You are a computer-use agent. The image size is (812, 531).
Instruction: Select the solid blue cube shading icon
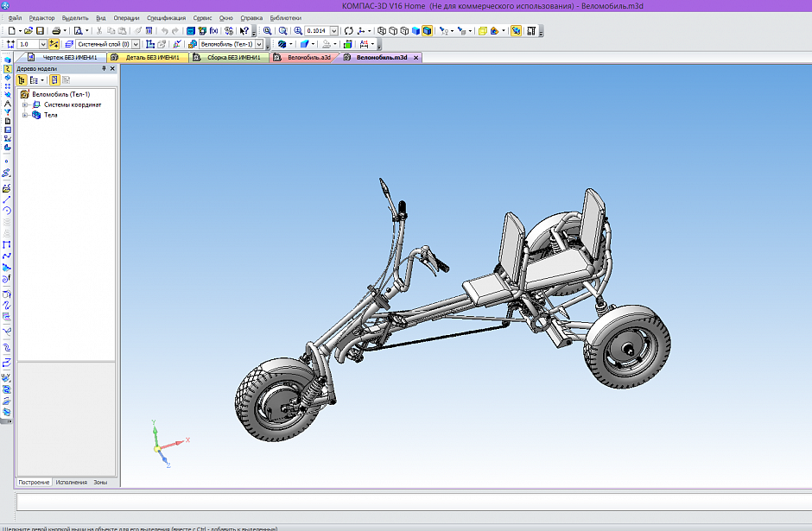(416, 31)
